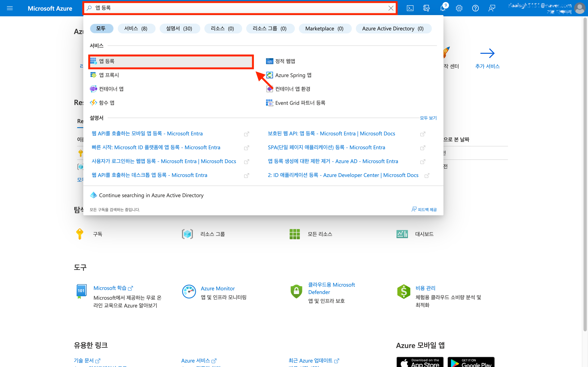The height and width of the screenshot is (367, 588).
Task: Click the user account avatar
Action: (x=579, y=8)
